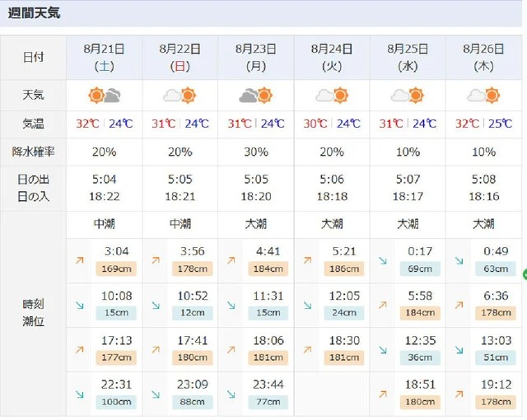Viewport: 527px width, 420px height.
Task: Click the 186cm tide level badge
Action: click(x=342, y=268)
